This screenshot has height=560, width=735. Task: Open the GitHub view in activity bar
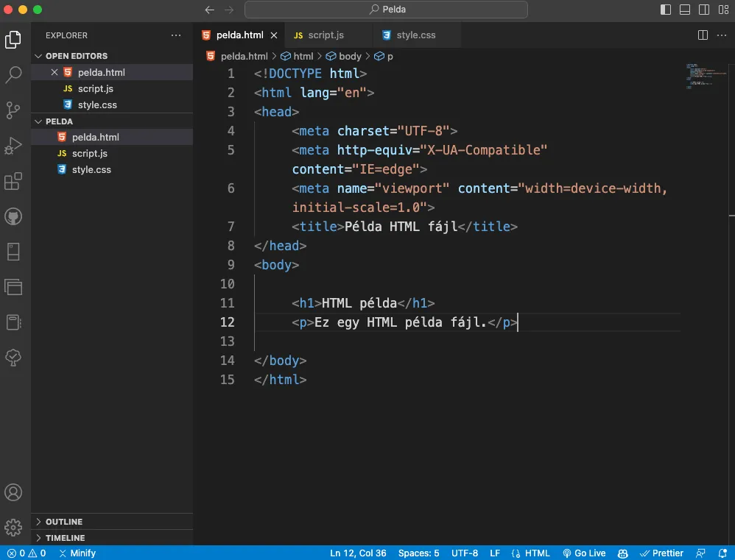13,216
